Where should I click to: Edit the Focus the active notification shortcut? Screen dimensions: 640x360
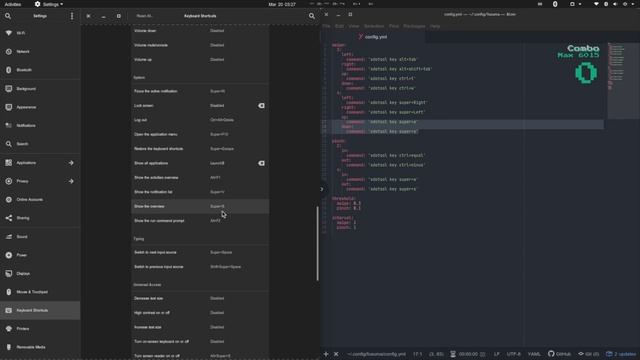coord(200,91)
